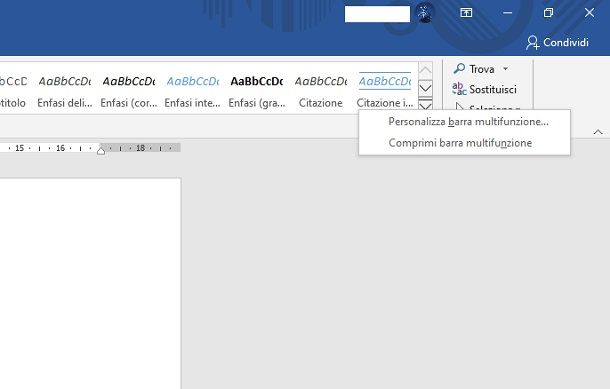Viewport: 610px width, 389px height.
Task: Open the ribbon display options icon
Action: (466, 13)
